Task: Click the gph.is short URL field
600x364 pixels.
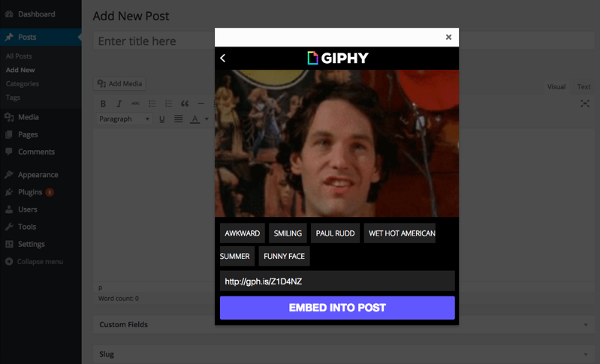Action: (x=337, y=281)
